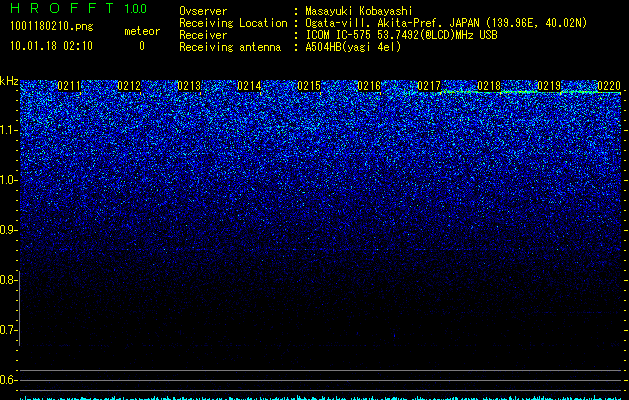Click the 1.1 frequency axis label
Image resolution: width=629 pixels, height=400 pixels.
[x=8, y=130]
